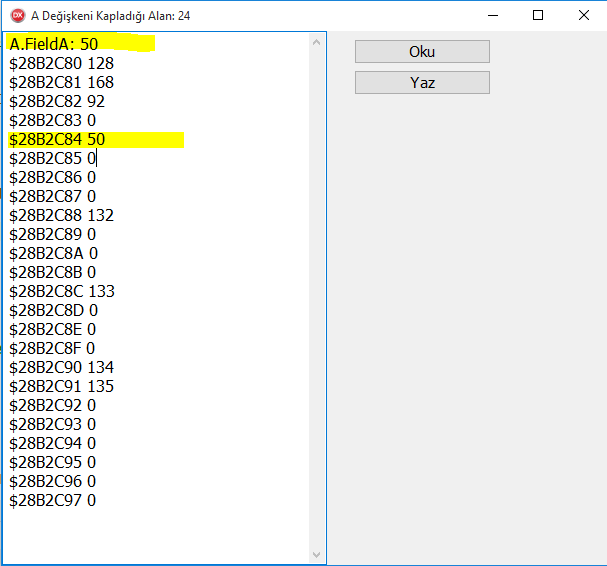Viewport: 607px width, 566px height.
Task: Click scroll up arrow in memo
Action: [318, 42]
